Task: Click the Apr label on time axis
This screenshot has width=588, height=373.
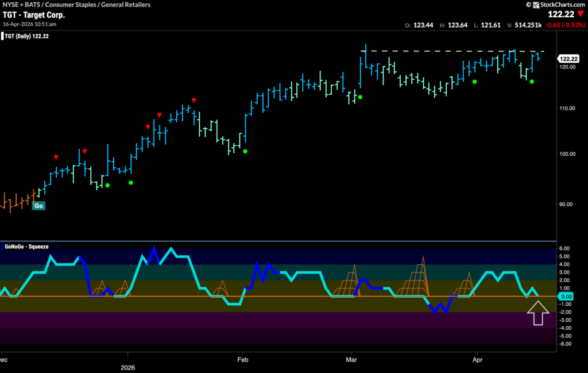Action: tap(477, 359)
